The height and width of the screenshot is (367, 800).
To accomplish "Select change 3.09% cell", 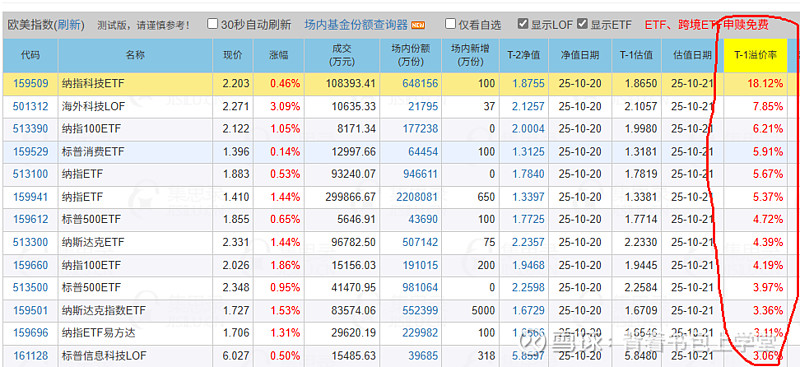I will click(x=279, y=106).
